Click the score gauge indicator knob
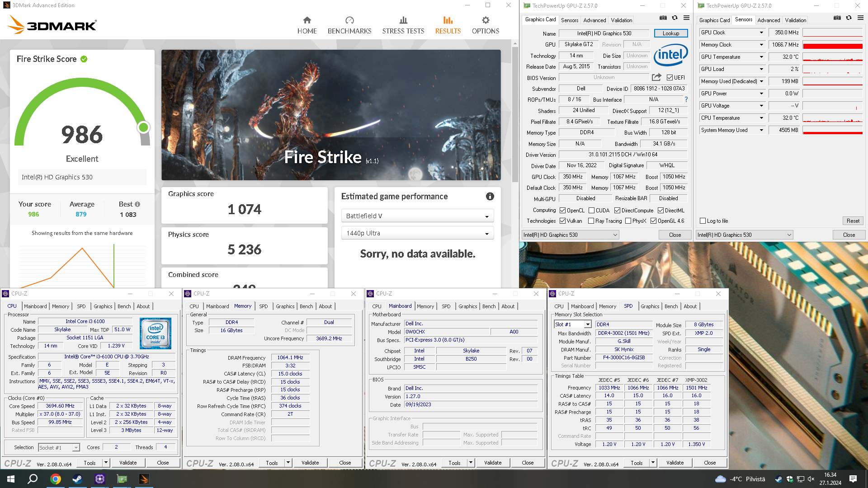Screen dimensions: 868x488 143,127
